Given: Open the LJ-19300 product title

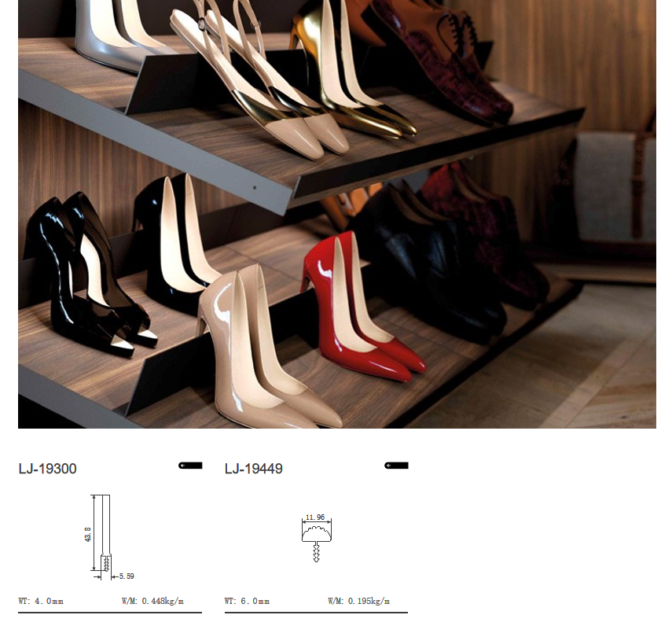Looking at the screenshot, I should (x=48, y=469).
